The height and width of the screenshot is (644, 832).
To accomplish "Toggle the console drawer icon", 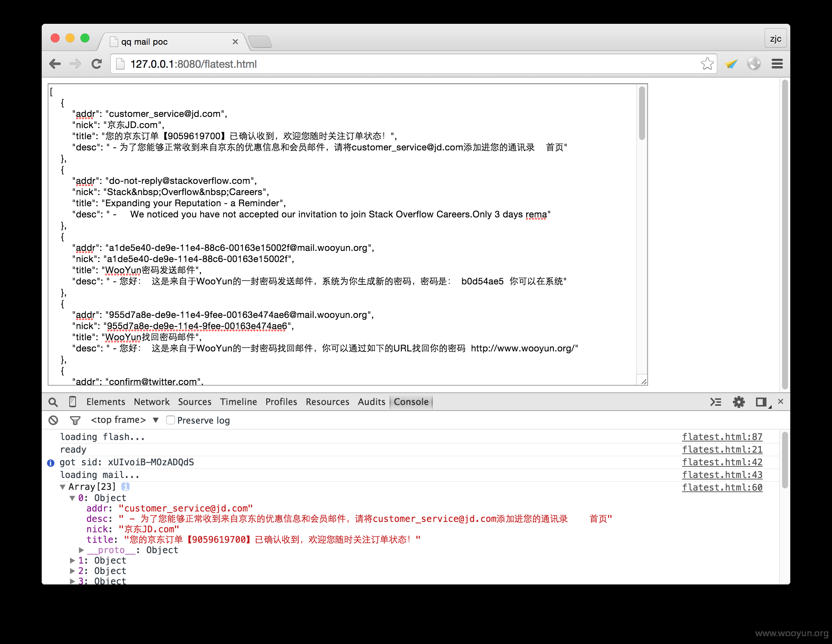I will [x=715, y=402].
